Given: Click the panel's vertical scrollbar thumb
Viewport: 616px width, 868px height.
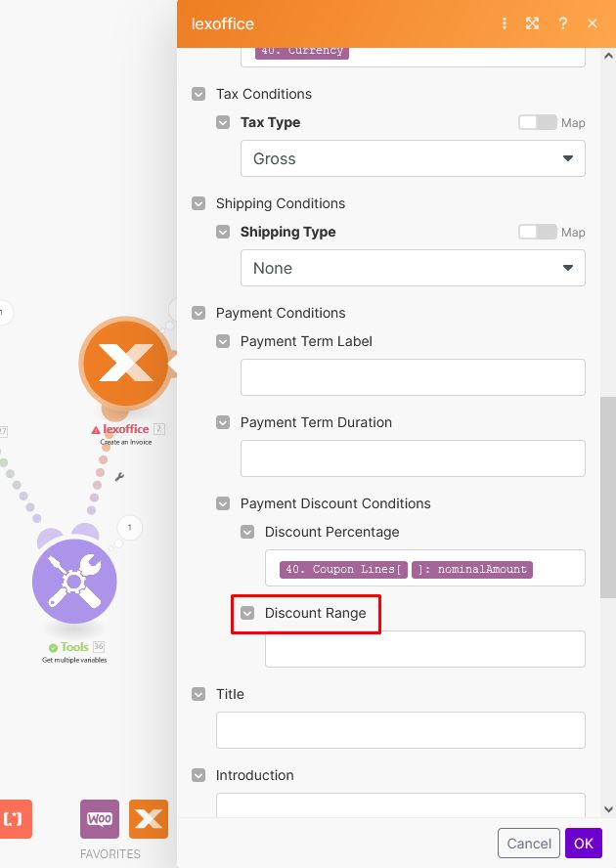Looking at the screenshot, I should pyautogui.click(x=608, y=498).
